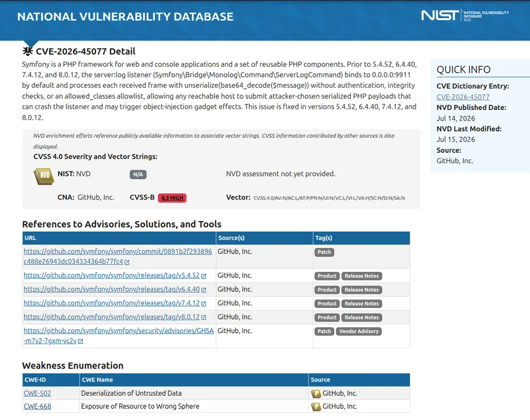Click 'CVSS-B' score label

[x=142, y=198]
